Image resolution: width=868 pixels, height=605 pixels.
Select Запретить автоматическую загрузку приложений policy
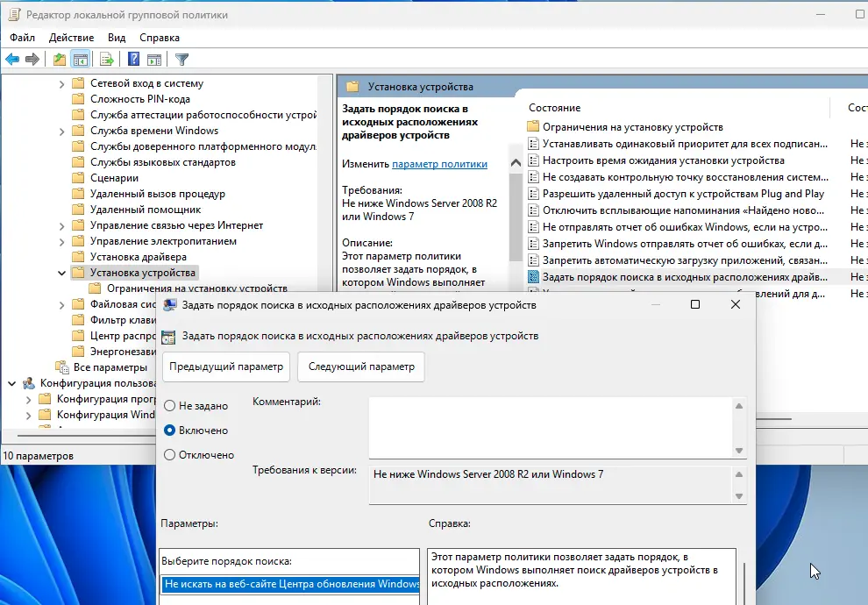click(x=686, y=260)
